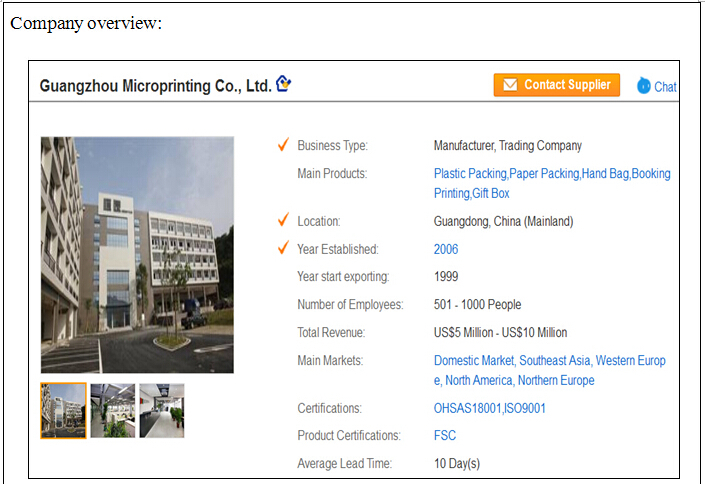The image size is (705, 484).
Task: Click the checkmark next to Business Type
Action: [283, 145]
